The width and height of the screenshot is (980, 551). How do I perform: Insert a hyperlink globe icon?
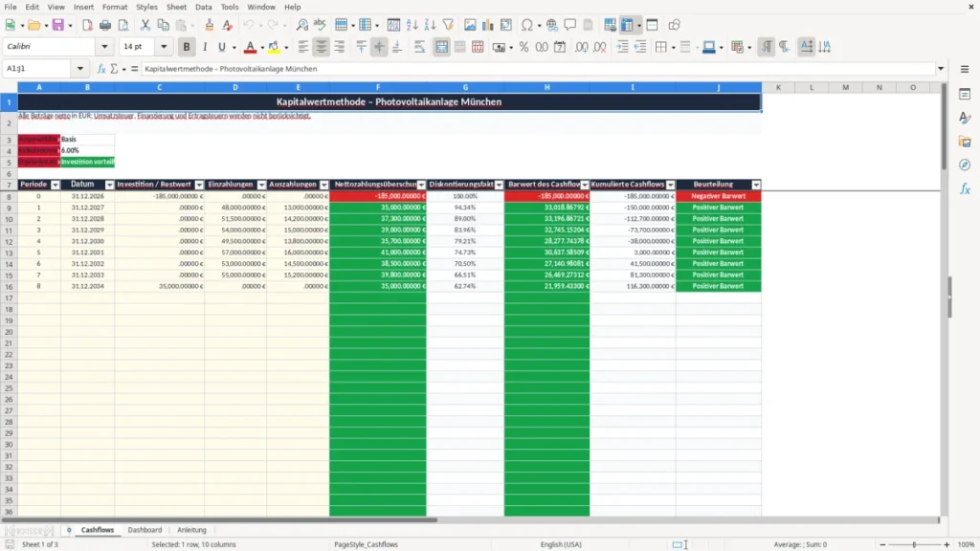point(552,25)
